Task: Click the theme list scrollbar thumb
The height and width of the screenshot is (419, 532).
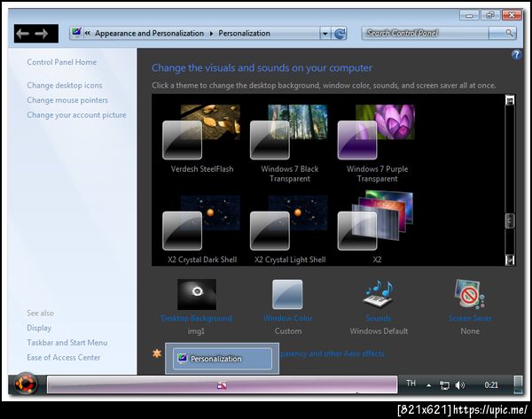Action: pyautogui.click(x=510, y=221)
